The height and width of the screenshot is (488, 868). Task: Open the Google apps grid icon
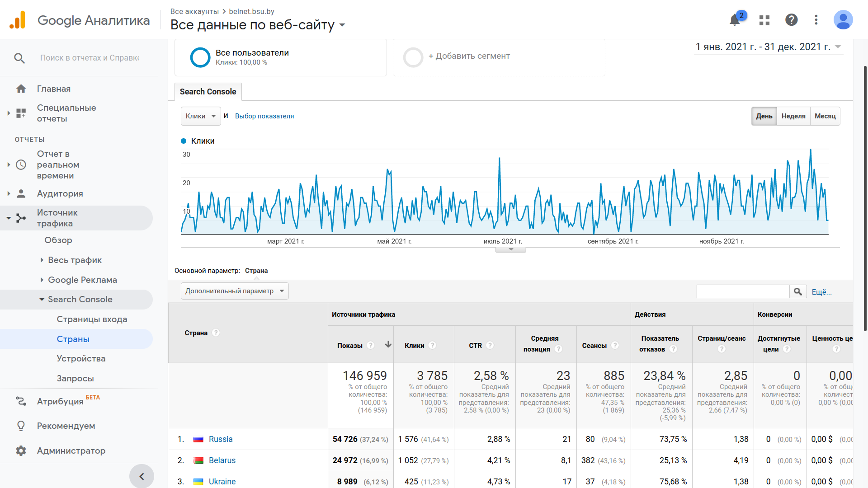pyautogui.click(x=764, y=20)
